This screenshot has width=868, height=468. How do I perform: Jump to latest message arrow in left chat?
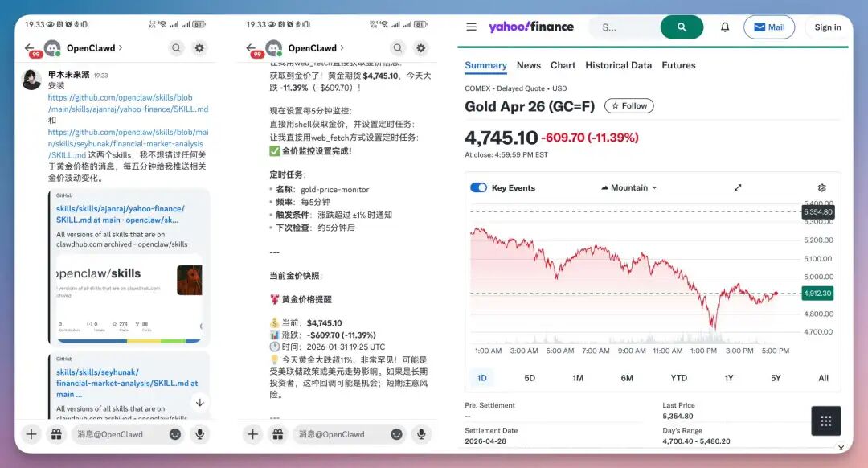[x=200, y=403]
